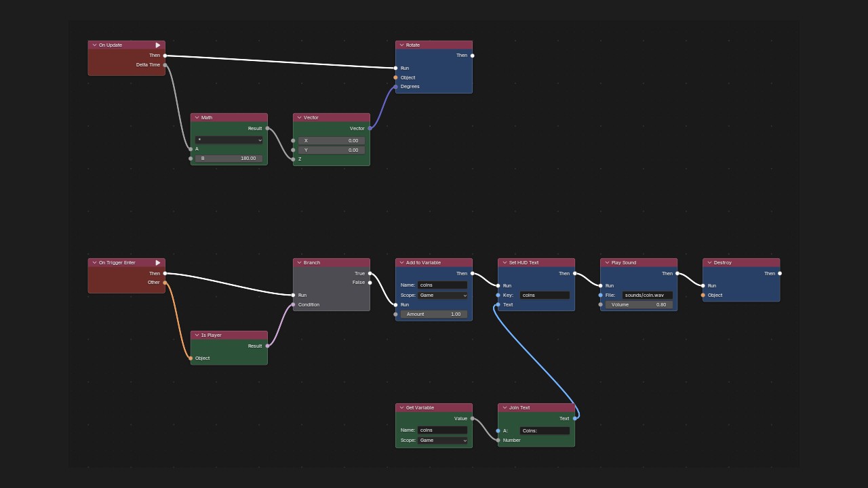Click the Vector Y value field
Screen dimensions: 868x488
click(332, 150)
